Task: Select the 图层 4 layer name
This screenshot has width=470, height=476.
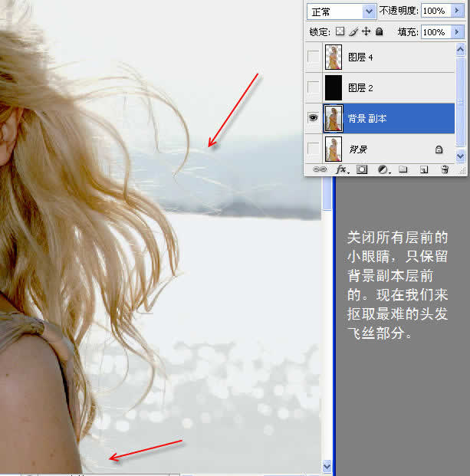Action: [360, 57]
